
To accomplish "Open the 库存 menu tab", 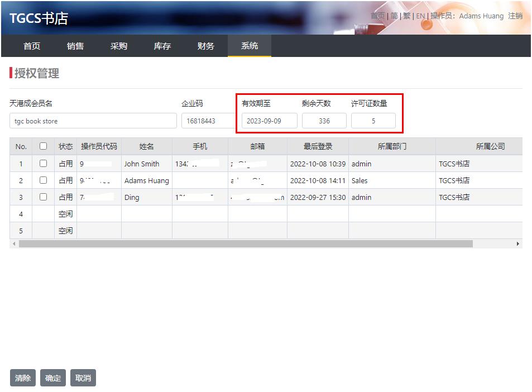I will [162, 46].
